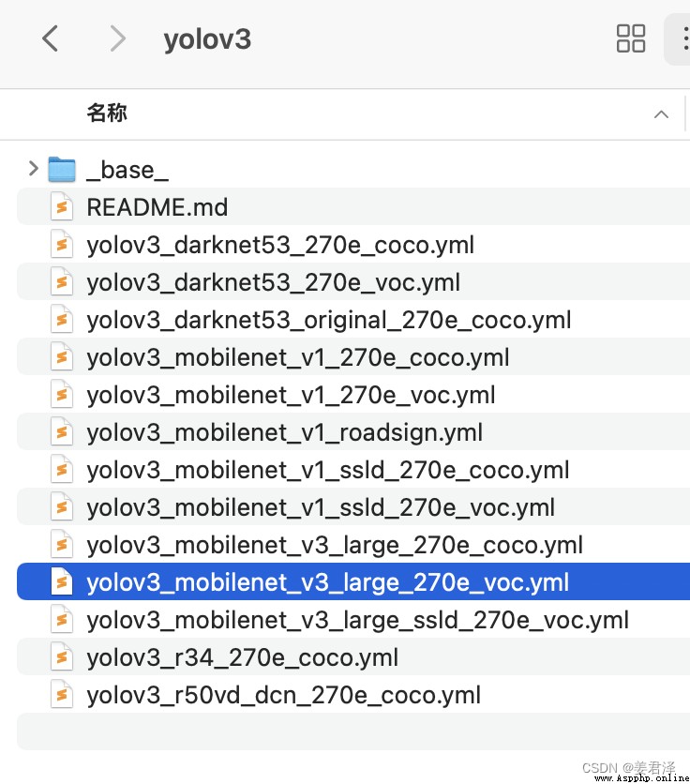Select yolov3_mobilenet_v3_large_270e_coco.yml

pyautogui.click(x=353, y=544)
